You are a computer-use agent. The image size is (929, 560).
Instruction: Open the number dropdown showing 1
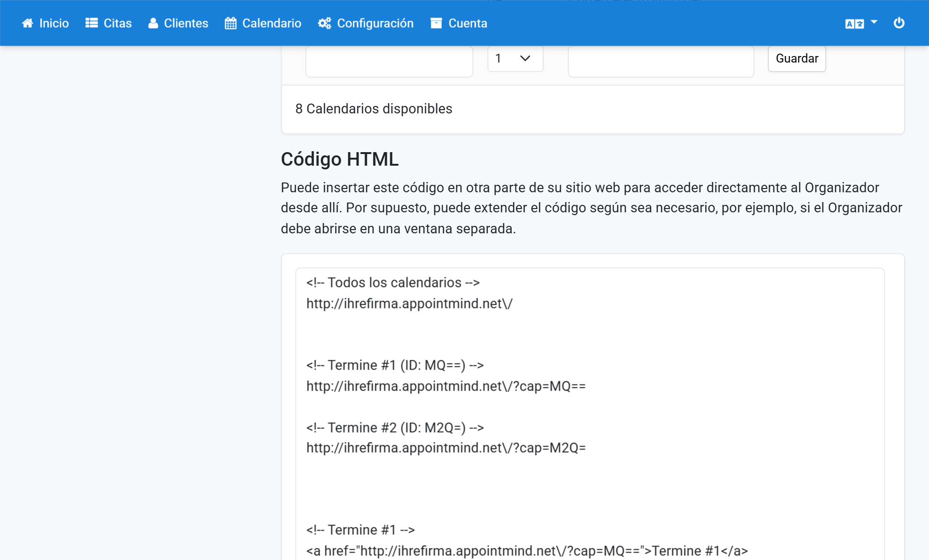click(x=515, y=58)
